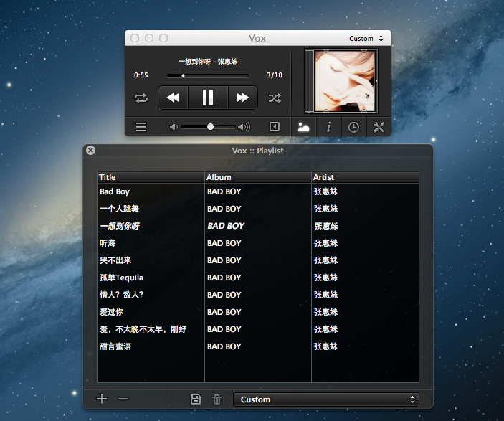504x421 pixels.
Task: Close the Vox Playlist window
Action: tap(90, 150)
